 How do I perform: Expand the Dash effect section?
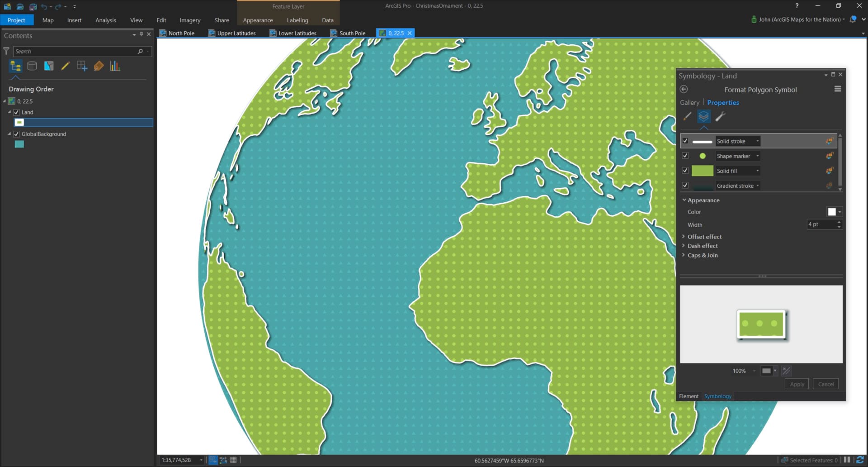coord(684,246)
